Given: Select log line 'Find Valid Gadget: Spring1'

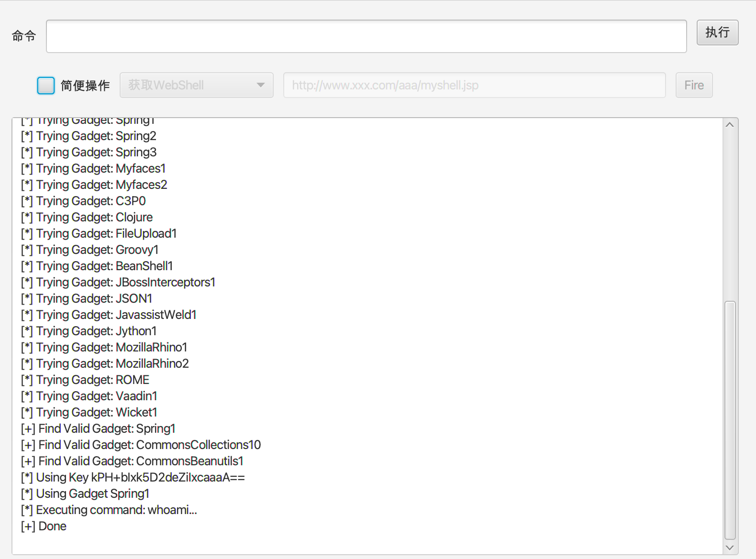Looking at the screenshot, I should point(98,428).
